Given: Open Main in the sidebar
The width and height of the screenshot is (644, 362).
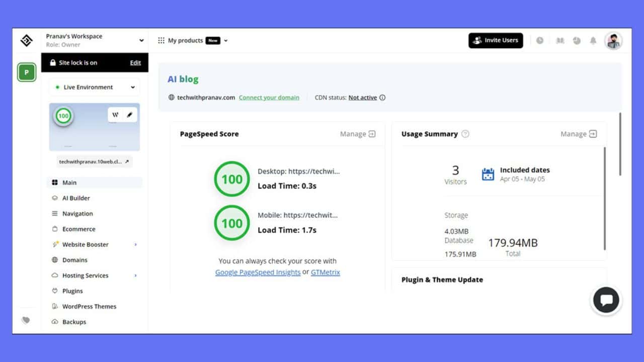Looking at the screenshot, I should (95, 183).
